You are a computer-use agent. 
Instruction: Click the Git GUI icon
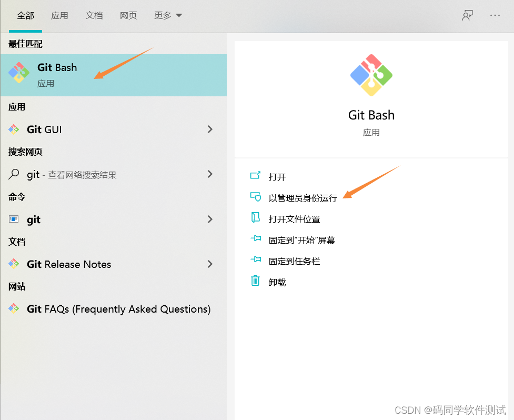[x=14, y=129]
